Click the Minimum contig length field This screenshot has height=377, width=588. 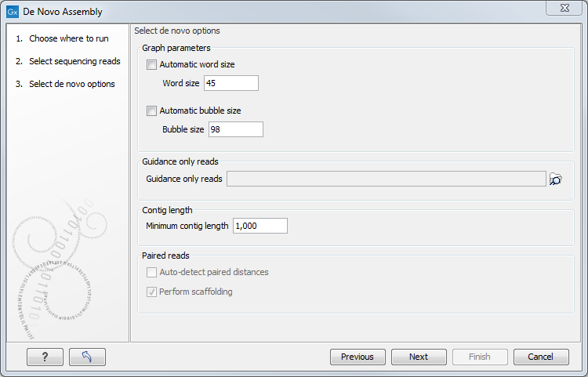tap(260, 226)
